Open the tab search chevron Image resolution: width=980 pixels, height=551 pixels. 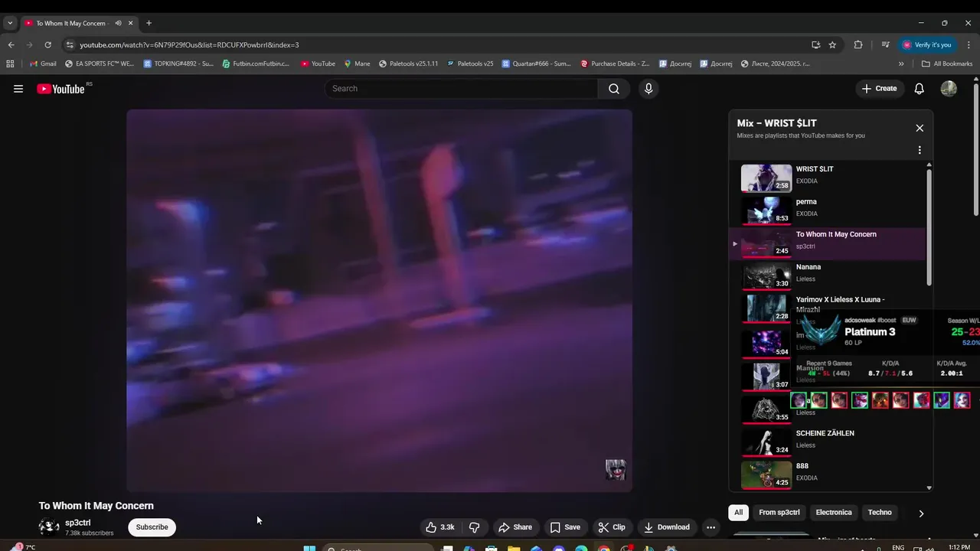pyautogui.click(x=9, y=23)
